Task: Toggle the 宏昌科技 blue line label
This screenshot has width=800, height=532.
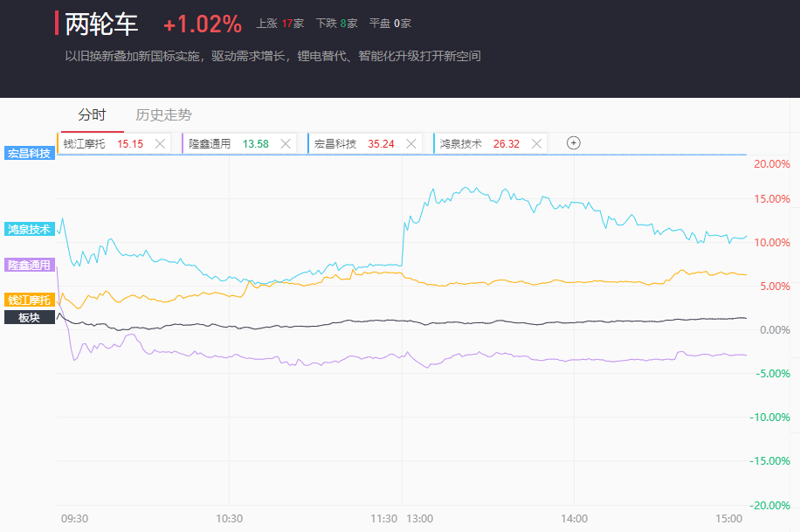Action: (29, 153)
